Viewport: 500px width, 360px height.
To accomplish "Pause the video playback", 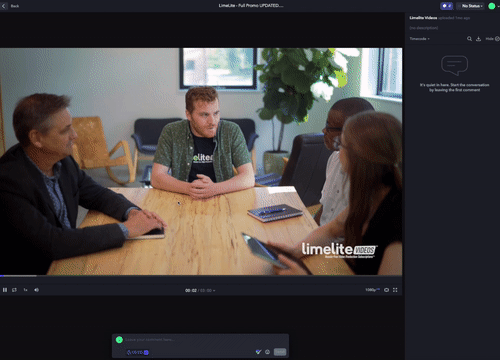I will (x=5, y=290).
